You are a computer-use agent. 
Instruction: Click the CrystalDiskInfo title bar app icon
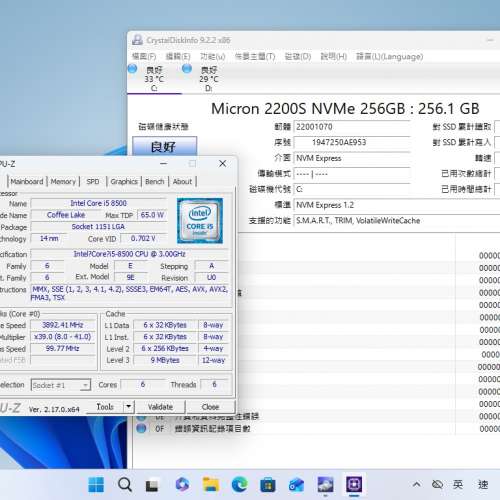click(137, 40)
